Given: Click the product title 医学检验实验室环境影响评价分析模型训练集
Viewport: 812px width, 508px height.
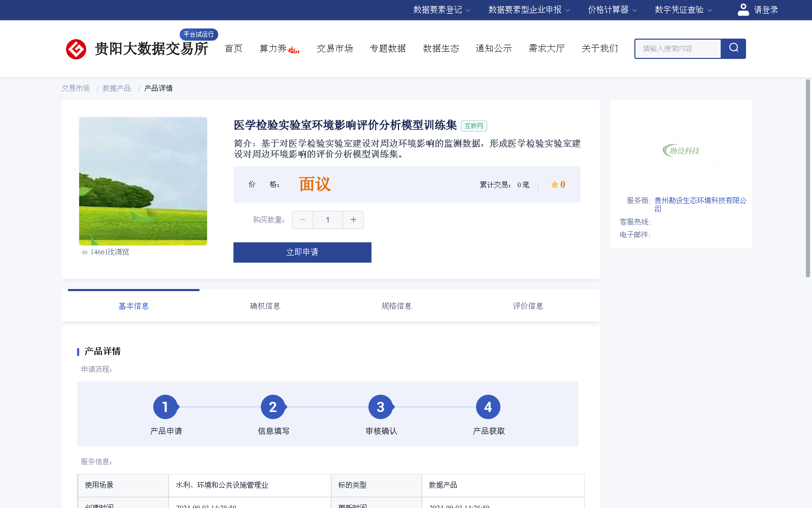Looking at the screenshot, I should pos(345,125).
